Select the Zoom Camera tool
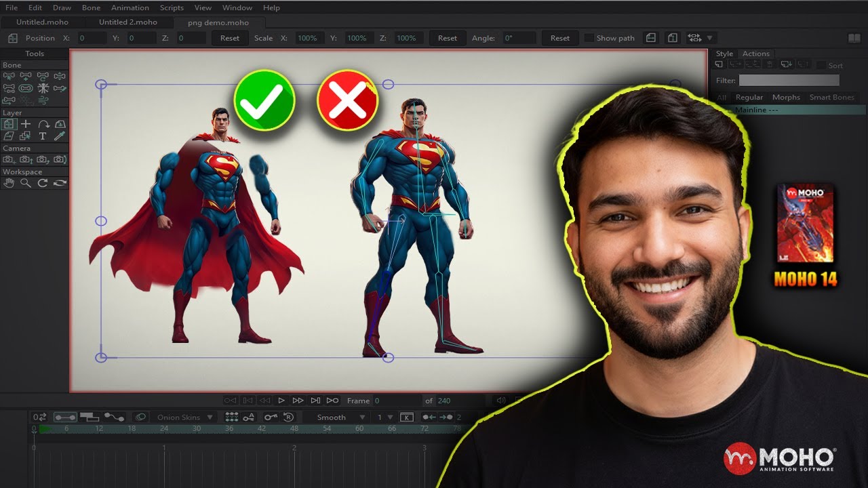 pyautogui.click(x=26, y=160)
